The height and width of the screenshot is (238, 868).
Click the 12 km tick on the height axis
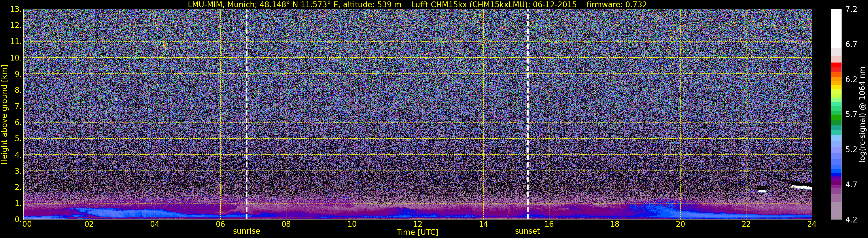tap(16, 26)
